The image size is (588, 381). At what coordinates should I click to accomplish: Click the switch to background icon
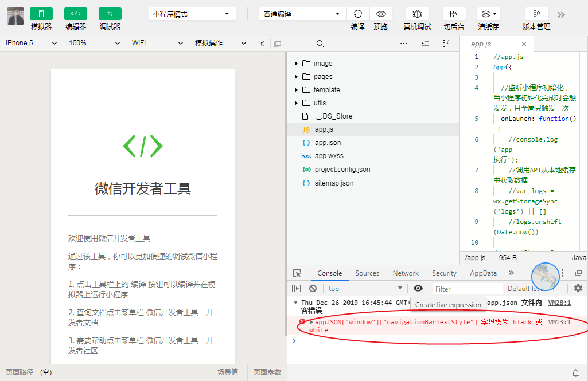click(x=454, y=14)
